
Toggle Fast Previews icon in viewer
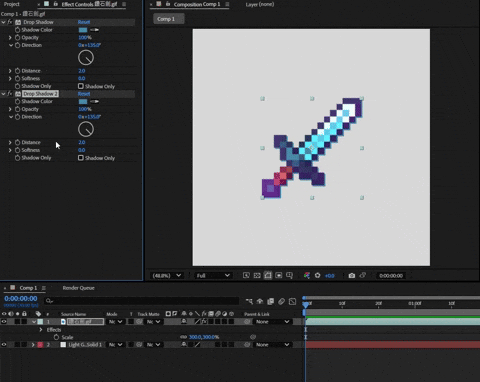point(246,275)
